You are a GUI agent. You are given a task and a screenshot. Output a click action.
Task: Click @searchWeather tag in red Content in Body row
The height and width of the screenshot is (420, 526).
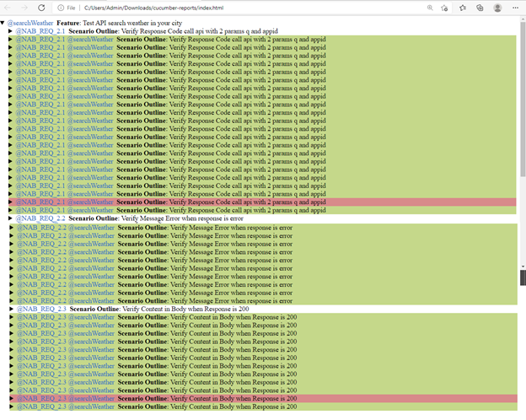point(92,398)
